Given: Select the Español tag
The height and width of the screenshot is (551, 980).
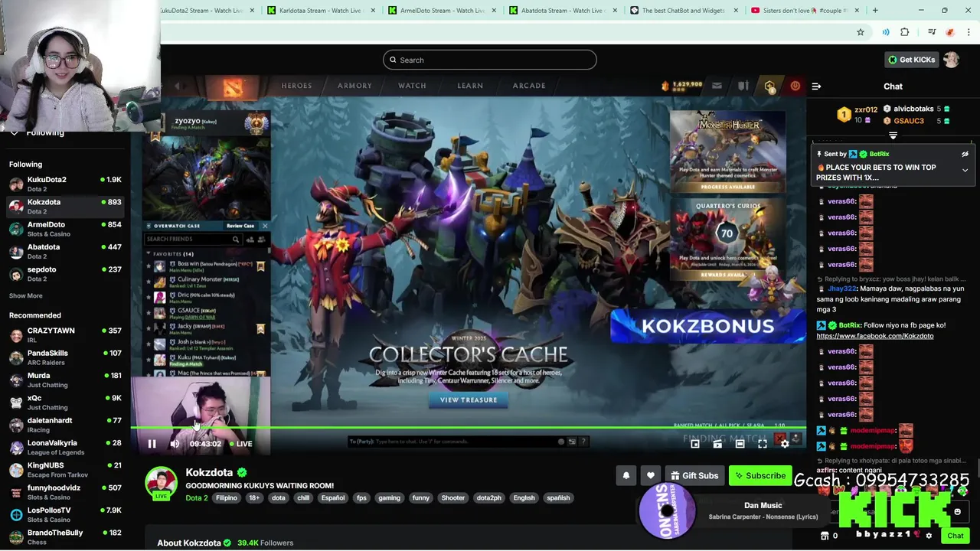Looking at the screenshot, I should (332, 498).
